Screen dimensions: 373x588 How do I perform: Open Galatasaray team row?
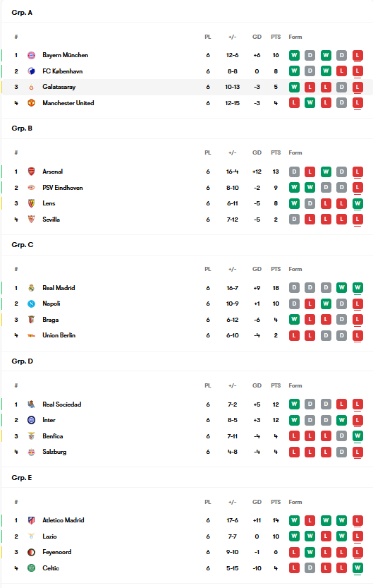[x=187, y=87]
